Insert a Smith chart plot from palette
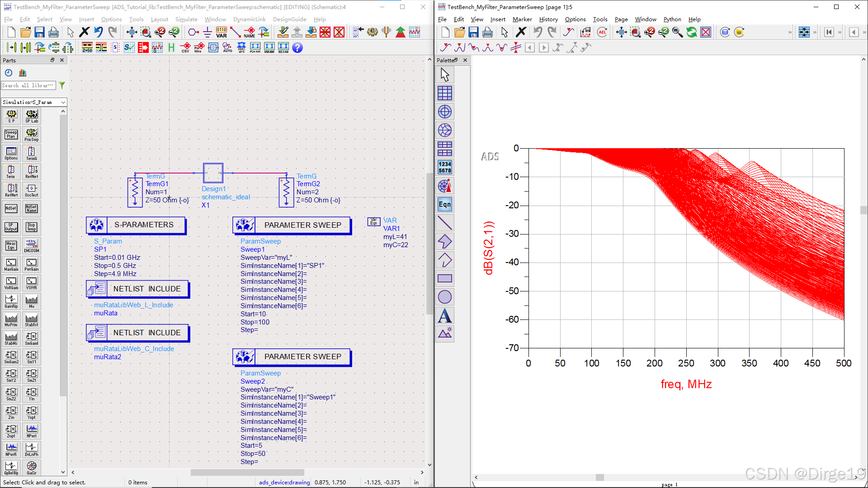The image size is (868, 488). click(445, 130)
